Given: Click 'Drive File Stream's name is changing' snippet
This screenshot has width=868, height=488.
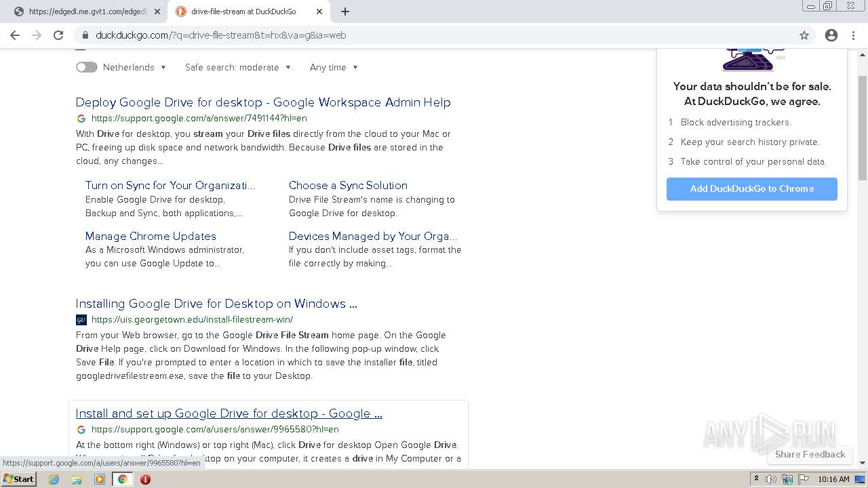Looking at the screenshot, I should tap(372, 206).
